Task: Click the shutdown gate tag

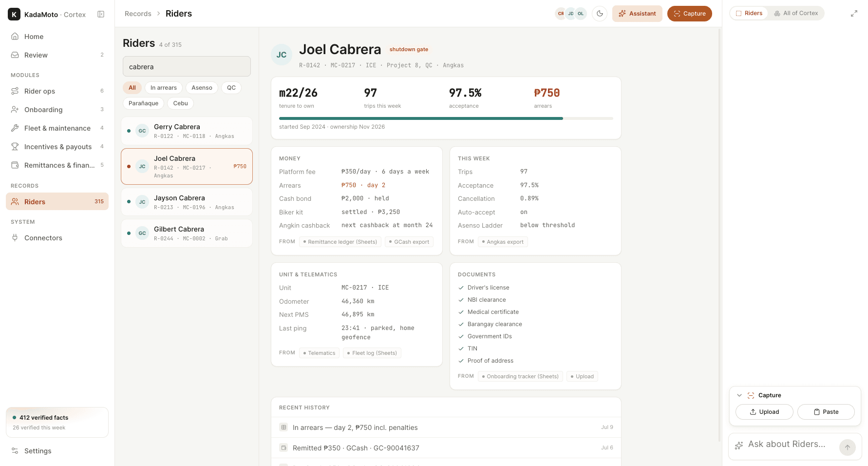Action: coord(409,49)
